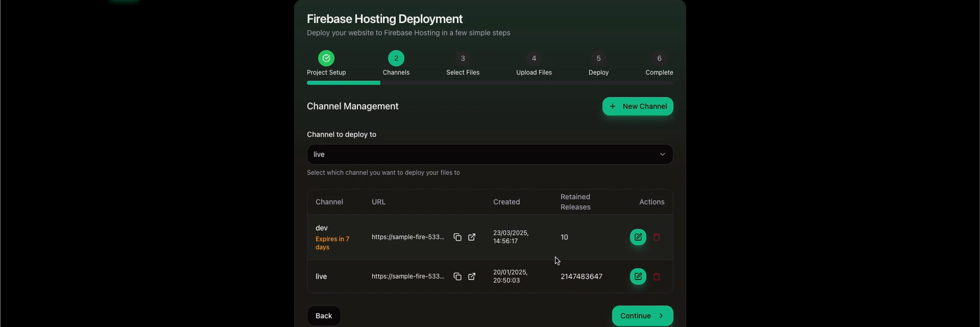The image size is (980, 327).
Task: Open live channel URL externally
Action: [472, 276]
